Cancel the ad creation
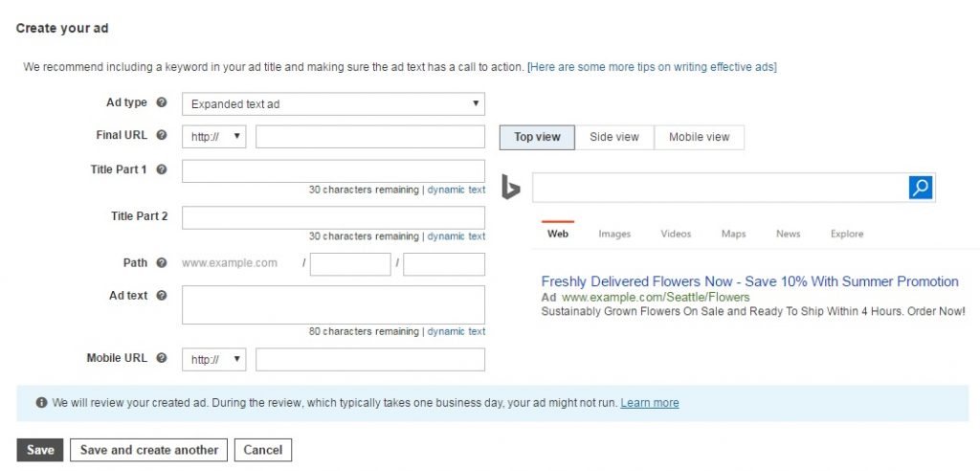Viewport: 980px width, 471px height. 262,450
